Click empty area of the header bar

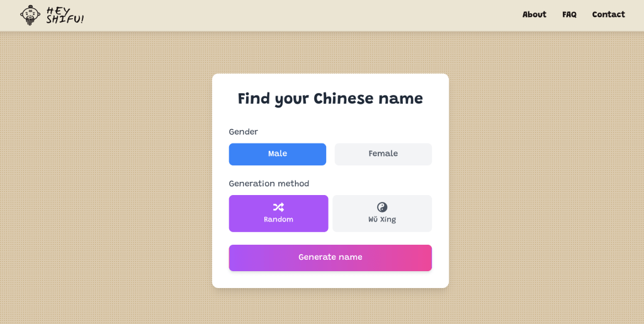click(288, 15)
